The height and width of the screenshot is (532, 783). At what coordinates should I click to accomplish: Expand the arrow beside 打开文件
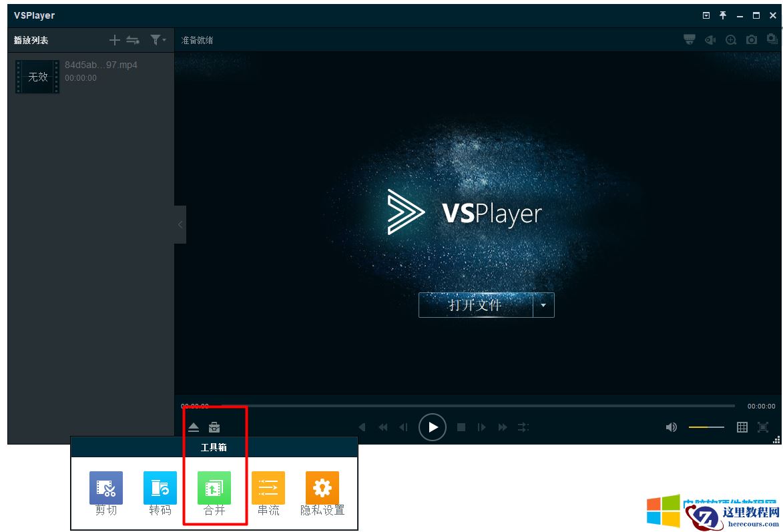(x=544, y=305)
